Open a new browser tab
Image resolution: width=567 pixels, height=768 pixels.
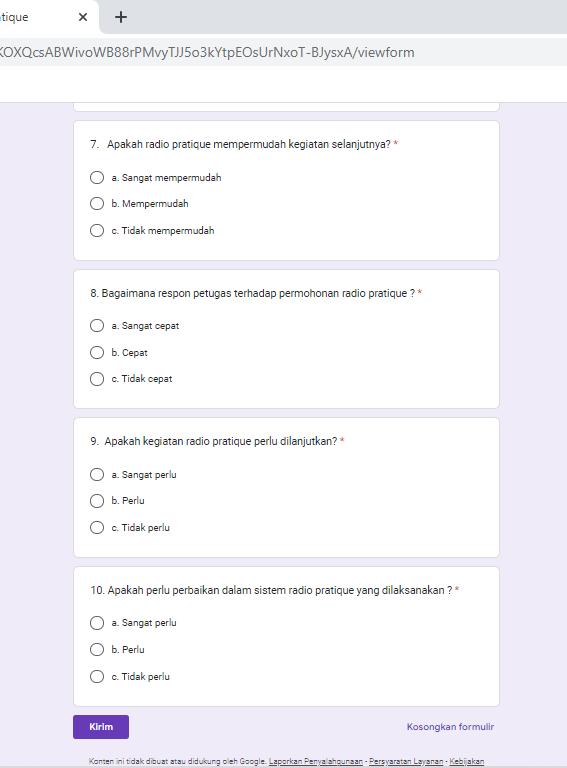[x=121, y=17]
